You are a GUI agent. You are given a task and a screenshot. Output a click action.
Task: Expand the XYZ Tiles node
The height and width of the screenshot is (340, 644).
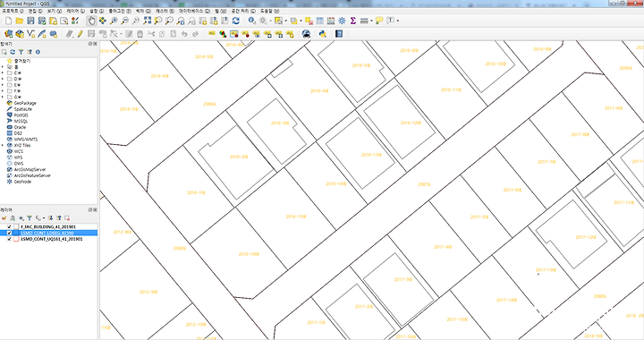[3, 145]
